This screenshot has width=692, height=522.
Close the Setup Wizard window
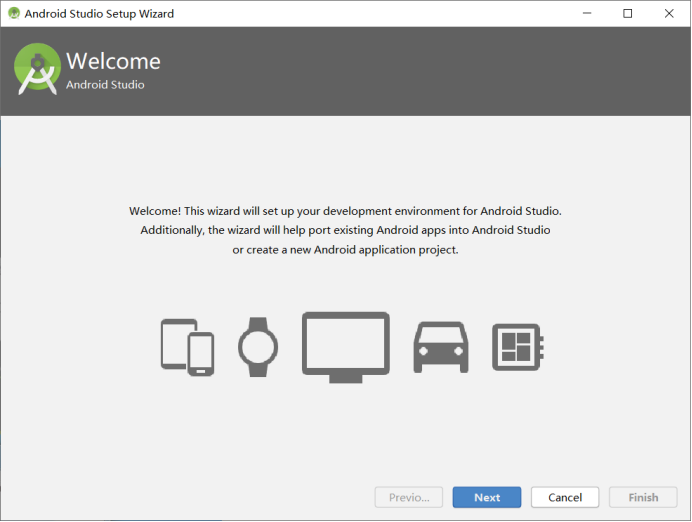click(669, 14)
